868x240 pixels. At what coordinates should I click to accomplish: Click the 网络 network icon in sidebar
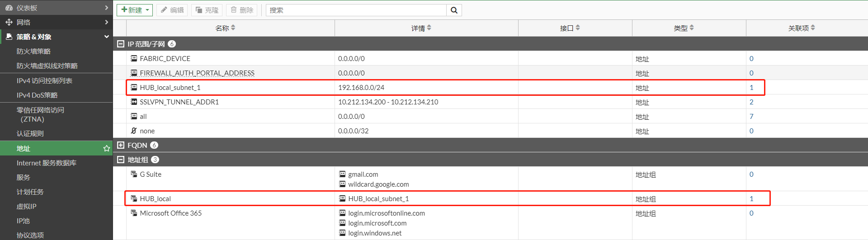[9, 22]
